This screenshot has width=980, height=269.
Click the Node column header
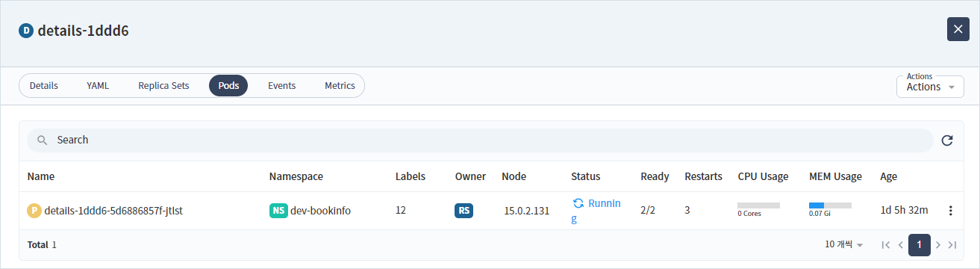[514, 176]
